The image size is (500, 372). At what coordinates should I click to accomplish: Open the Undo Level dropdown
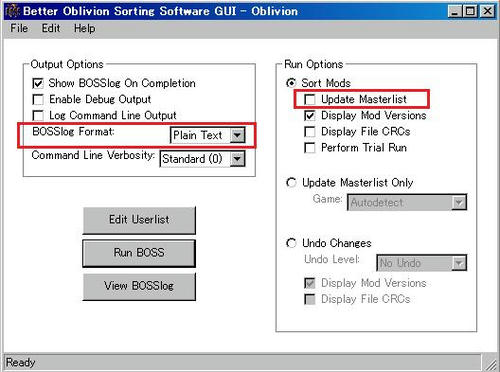[422, 263]
